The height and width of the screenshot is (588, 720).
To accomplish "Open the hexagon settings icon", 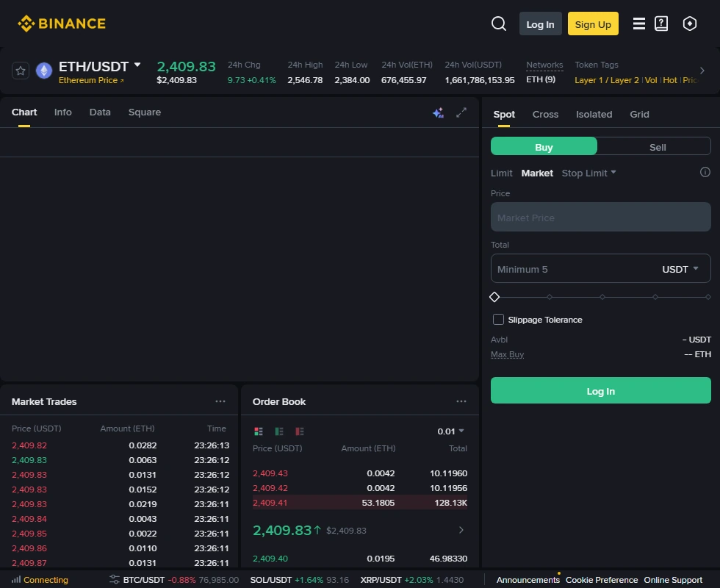I will tap(690, 24).
